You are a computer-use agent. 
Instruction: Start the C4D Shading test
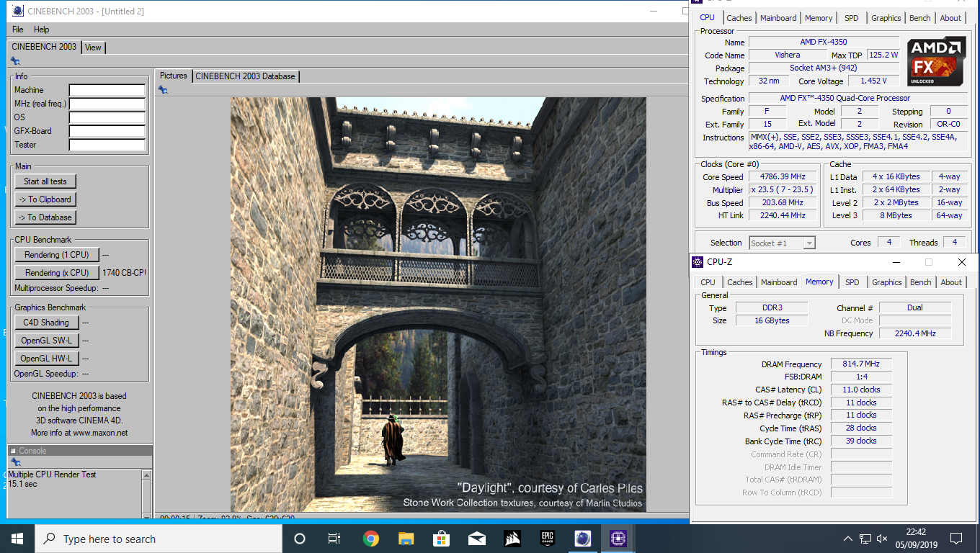pos(46,323)
